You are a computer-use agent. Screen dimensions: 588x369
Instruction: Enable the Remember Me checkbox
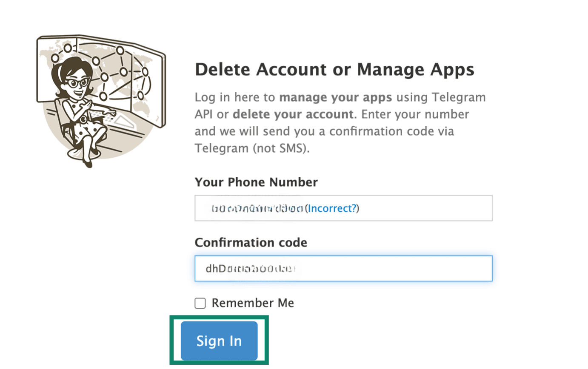click(x=200, y=303)
